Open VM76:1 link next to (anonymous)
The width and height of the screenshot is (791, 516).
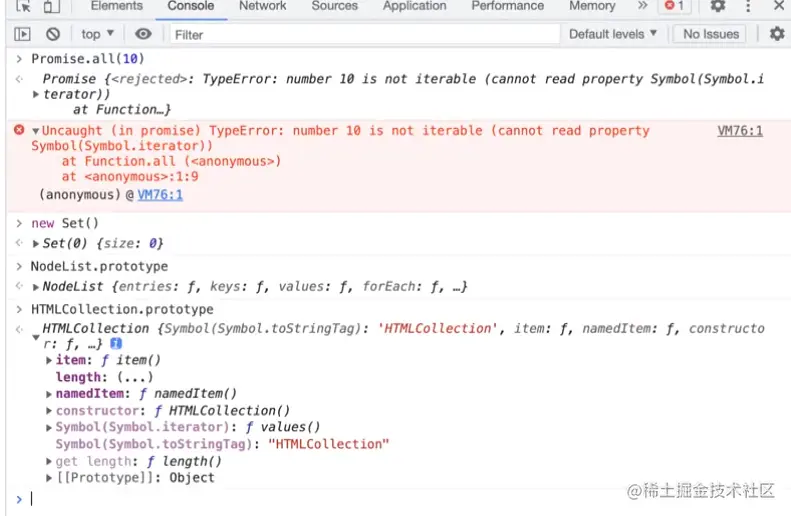pos(160,195)
